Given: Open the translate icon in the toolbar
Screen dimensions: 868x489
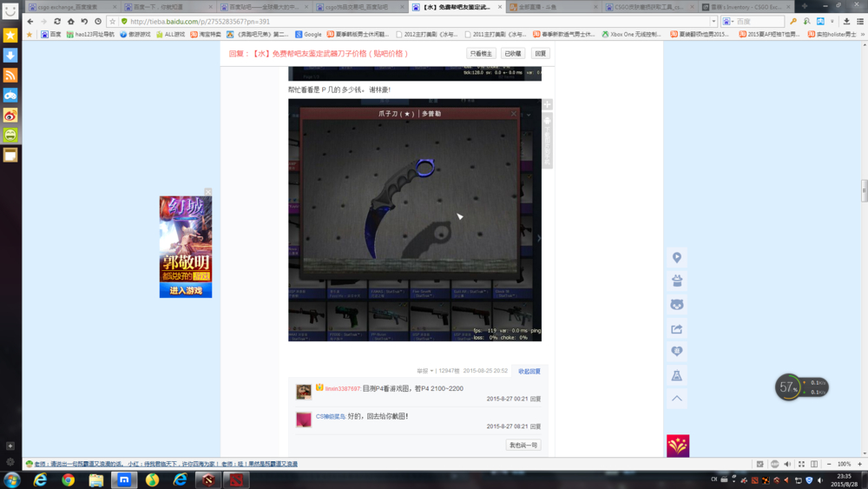Looking at the screenshot, I should [x=820, y=22].
